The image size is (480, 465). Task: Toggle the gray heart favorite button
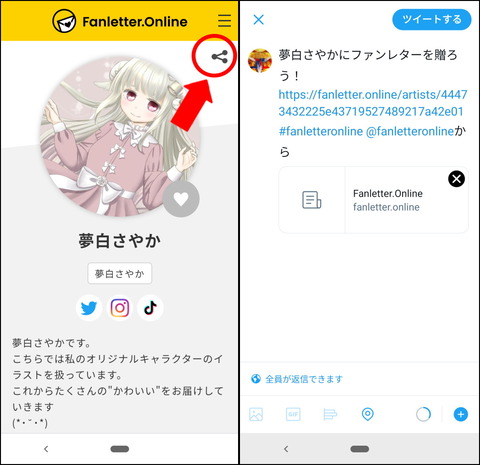(x=181, y=199)
